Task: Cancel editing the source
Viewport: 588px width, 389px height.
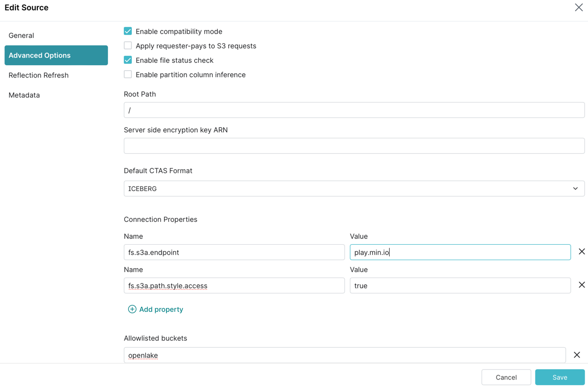Action: 506,377
